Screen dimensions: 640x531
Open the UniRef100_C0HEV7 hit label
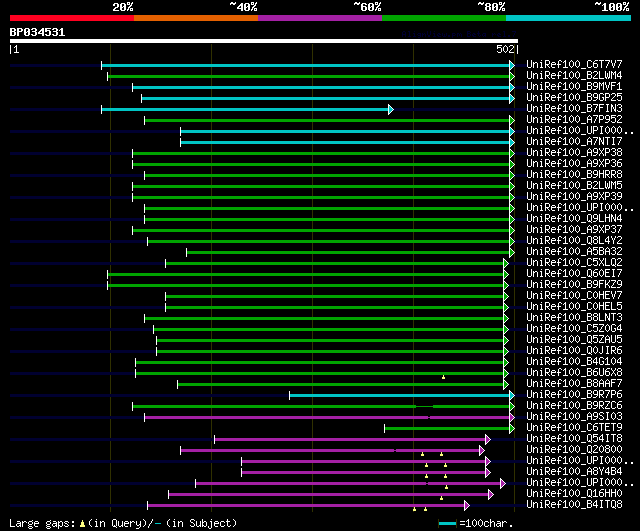(x=574, y=295)
